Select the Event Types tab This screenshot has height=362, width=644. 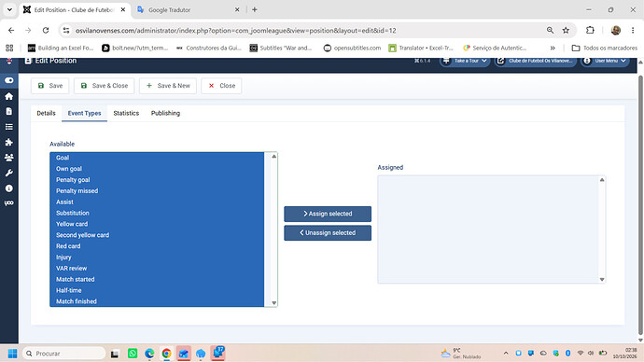pos(84,113)
